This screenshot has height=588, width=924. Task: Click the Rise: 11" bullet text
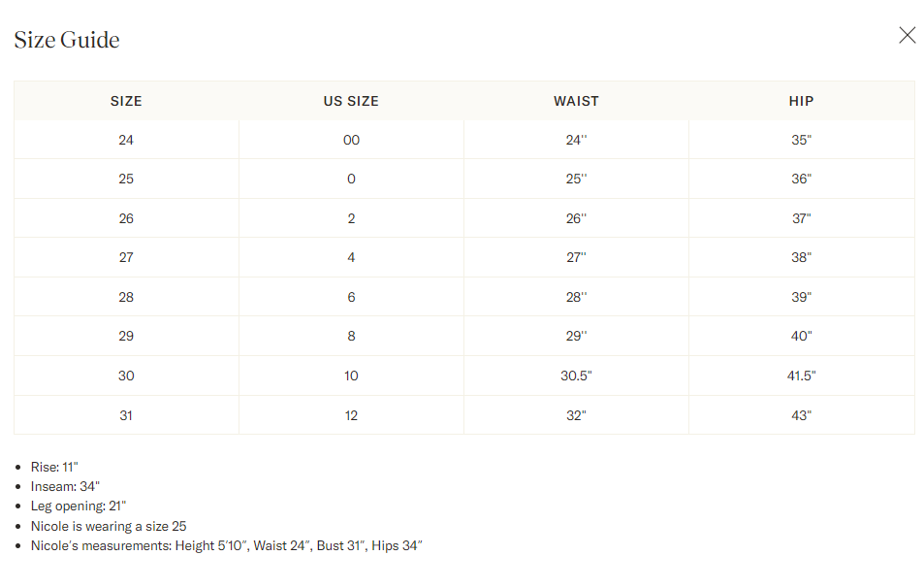coord(54,467)
